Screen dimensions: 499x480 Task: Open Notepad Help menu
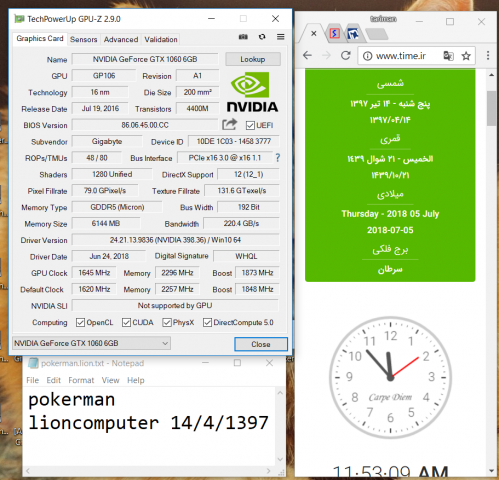136,380
